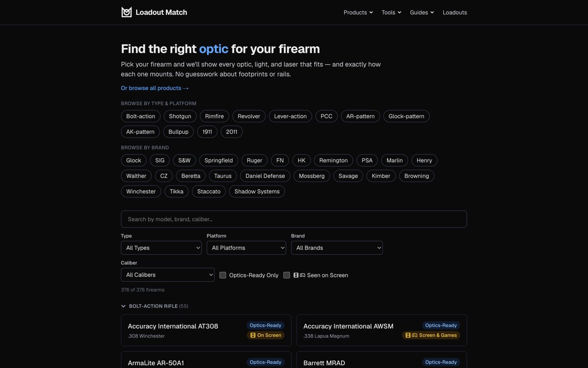Toggle the Optics-Ready Only checkbox
This screenshot has height=368, width=588.
[x=223, y=275]
